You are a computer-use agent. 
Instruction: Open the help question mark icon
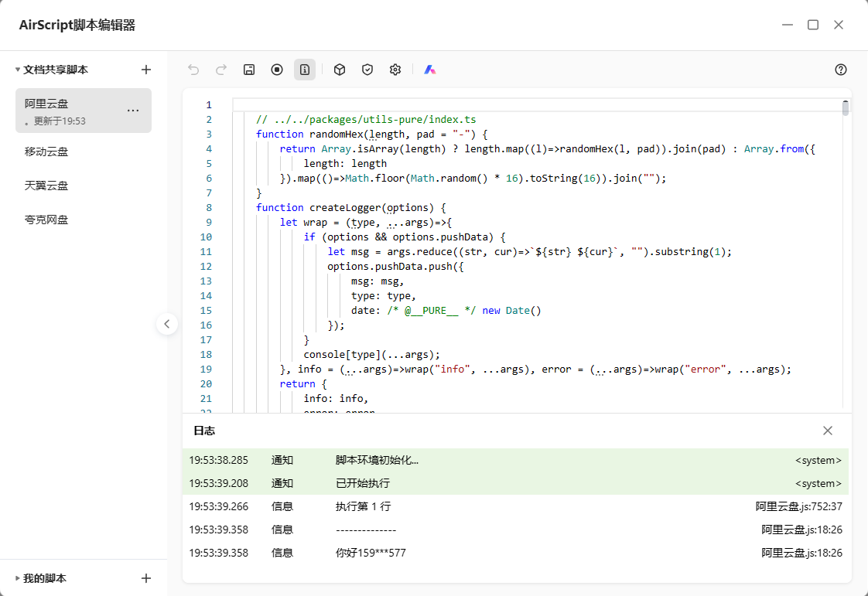841,70
